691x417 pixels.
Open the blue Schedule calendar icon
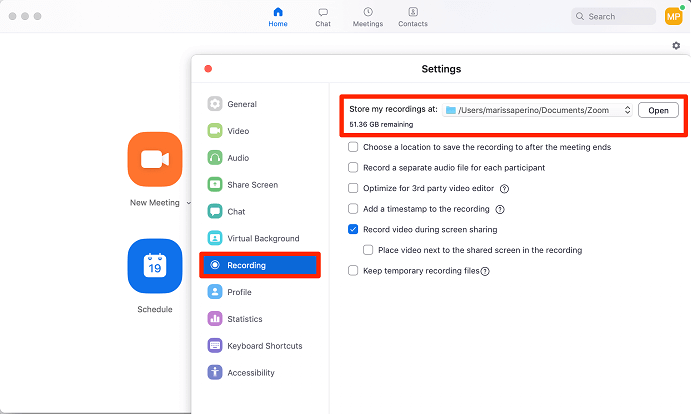click(x=154, y=266)
